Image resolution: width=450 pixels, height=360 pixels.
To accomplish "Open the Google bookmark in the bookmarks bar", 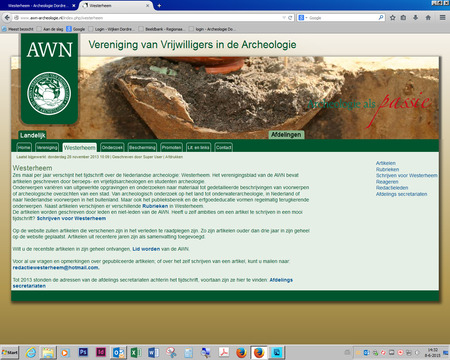I will (x=76, y=29).
